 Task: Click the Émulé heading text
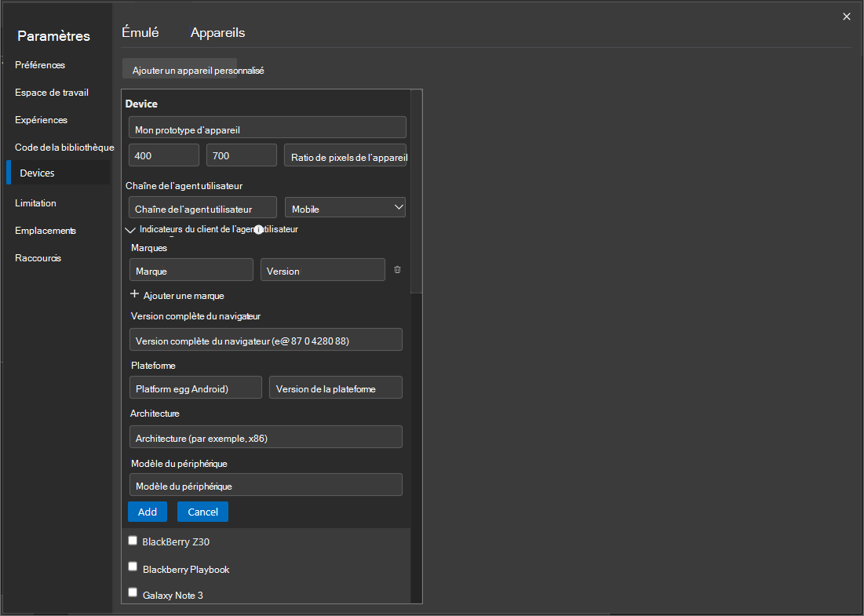tap(140, 32)
